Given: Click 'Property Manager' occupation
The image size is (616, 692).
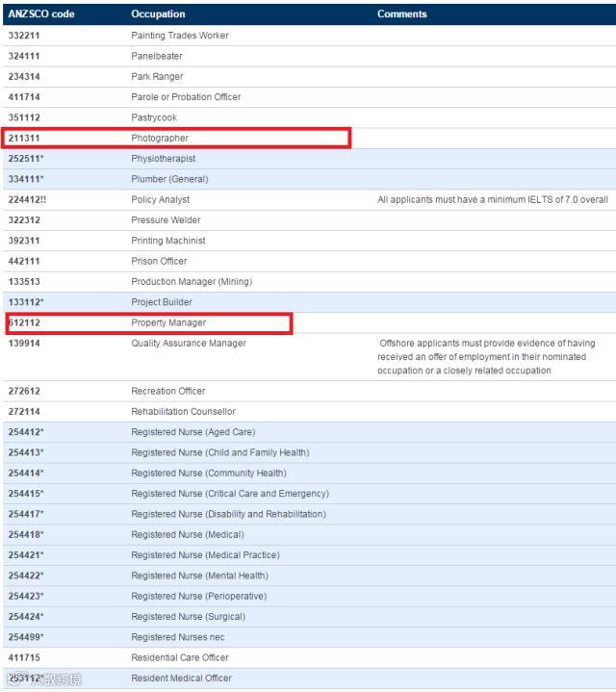Looking at the screenshot, I should tap(168, 322).
